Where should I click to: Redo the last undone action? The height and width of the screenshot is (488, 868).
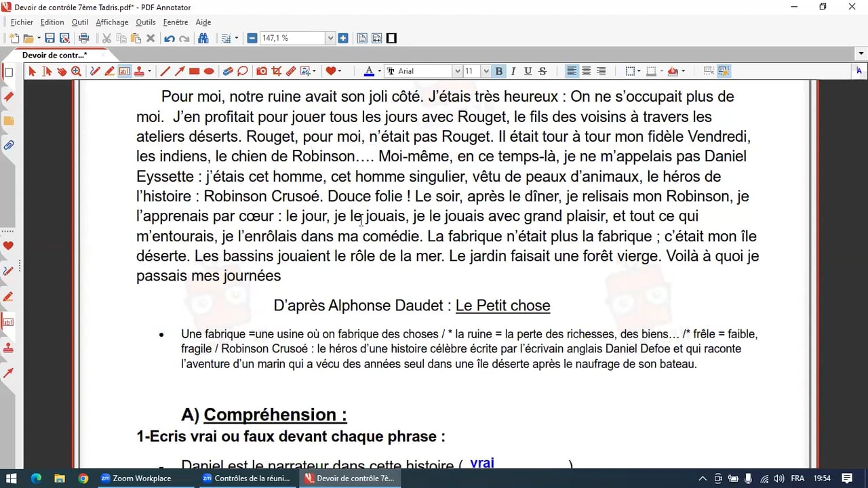(x=184, y=39)
